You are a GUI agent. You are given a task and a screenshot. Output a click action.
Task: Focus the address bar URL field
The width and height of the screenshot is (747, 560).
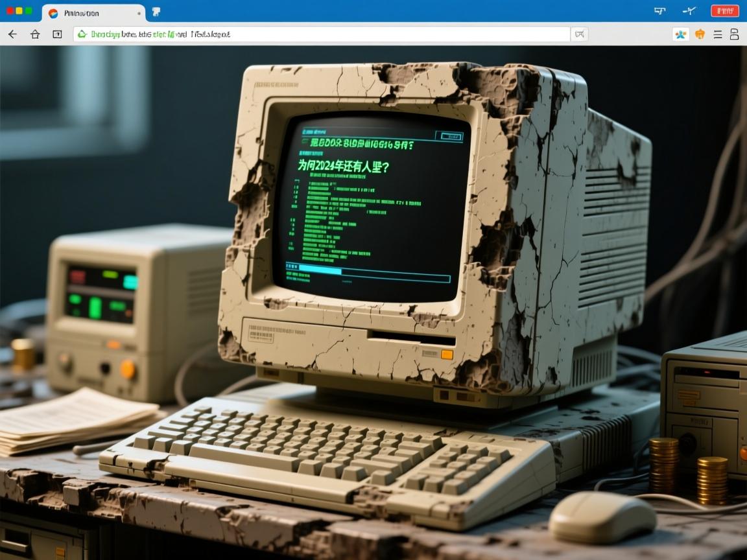point(324,34)
